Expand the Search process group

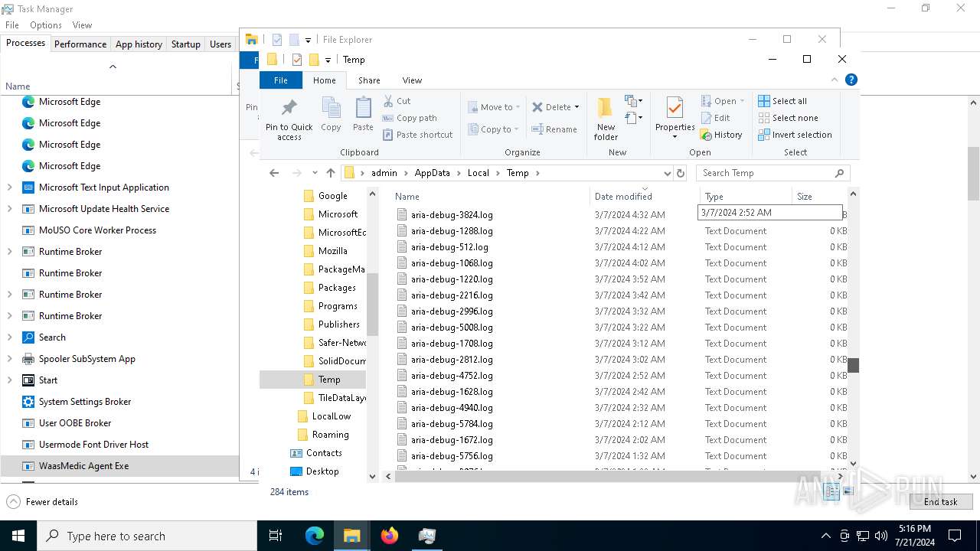[x=9, y=337]
